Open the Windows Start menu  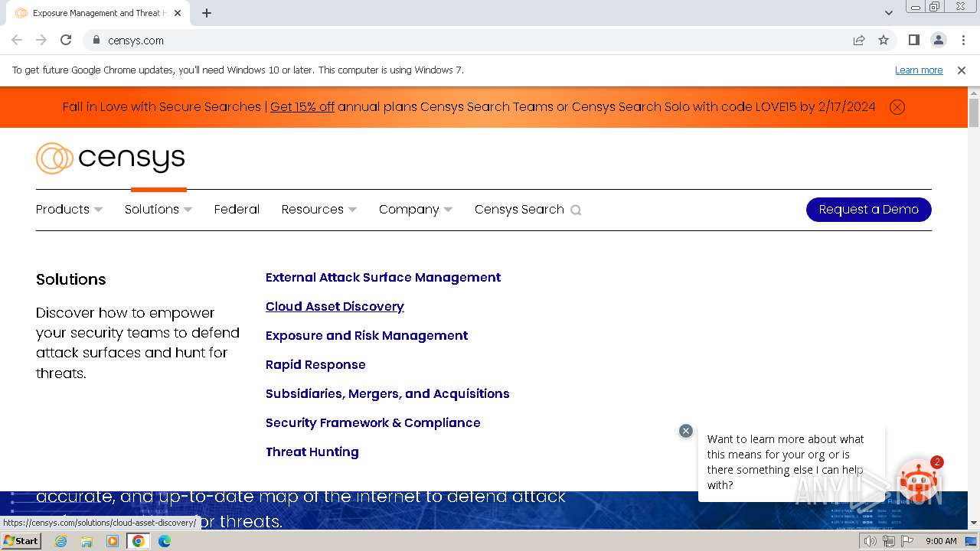pos(21,541)
